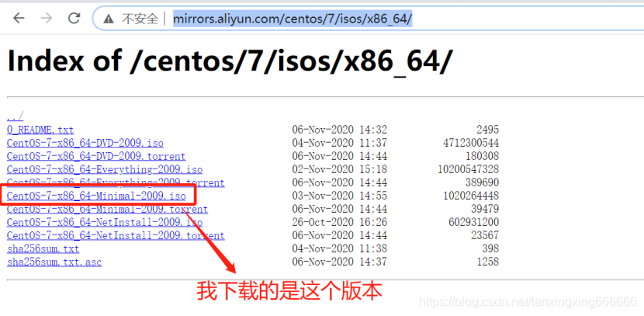
Task: Download CentOS-7-x86_64-DVD-2009.iso
Action: tap(85, 143)
